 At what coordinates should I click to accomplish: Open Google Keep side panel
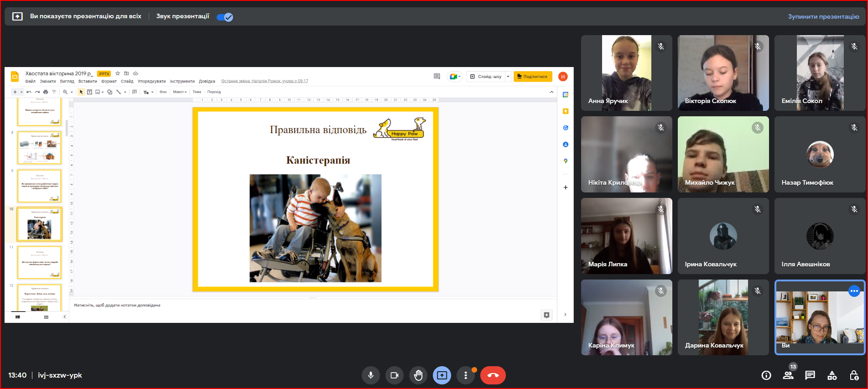[x=566, y=111]
